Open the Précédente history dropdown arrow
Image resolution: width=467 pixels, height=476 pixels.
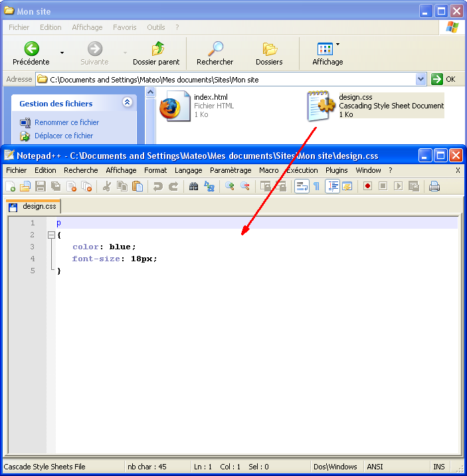[62, 53]
